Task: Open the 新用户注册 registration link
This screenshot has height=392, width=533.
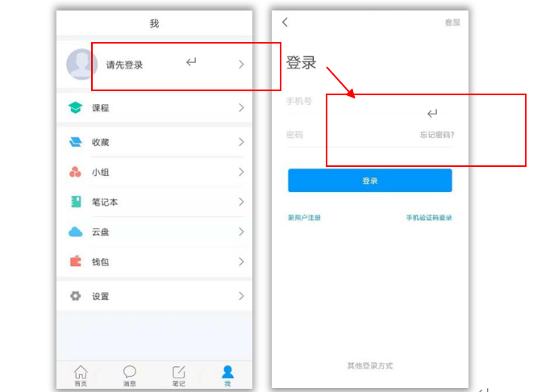Action: click(304, 218)
